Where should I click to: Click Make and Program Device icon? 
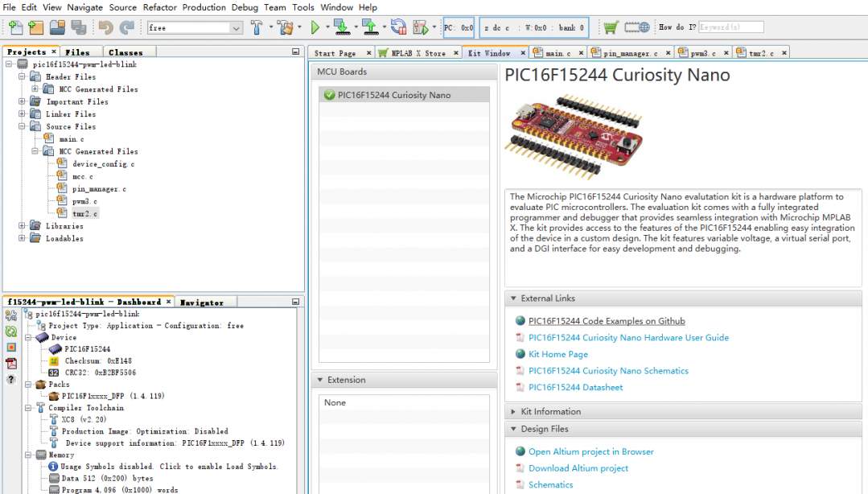[x=340, y=28]
